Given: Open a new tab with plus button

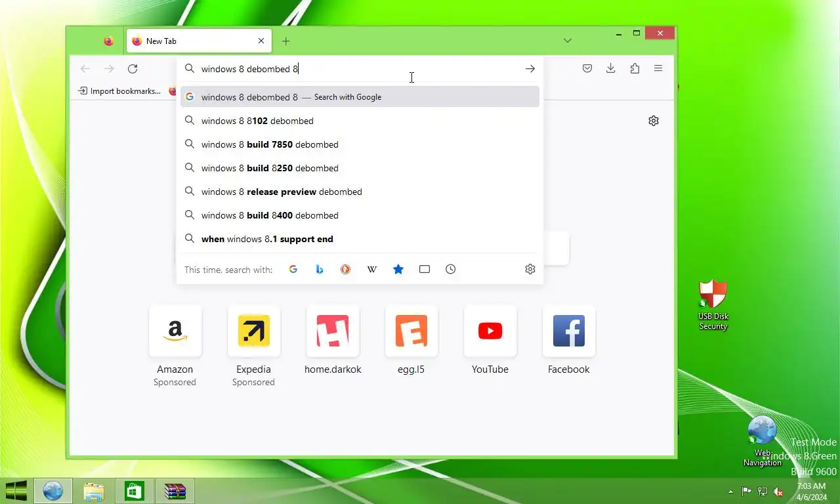Looking at the screenshot, I should tap(285, 41).
